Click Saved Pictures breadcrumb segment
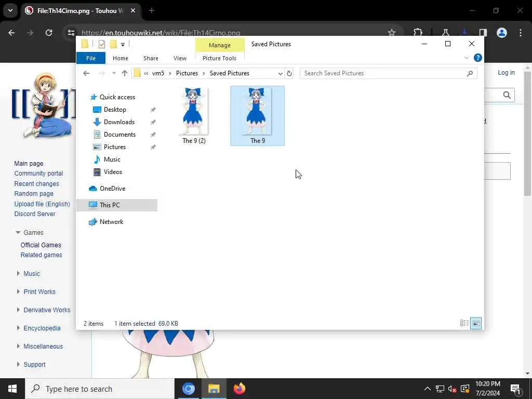532x399 pixels. tap(229, 73)
